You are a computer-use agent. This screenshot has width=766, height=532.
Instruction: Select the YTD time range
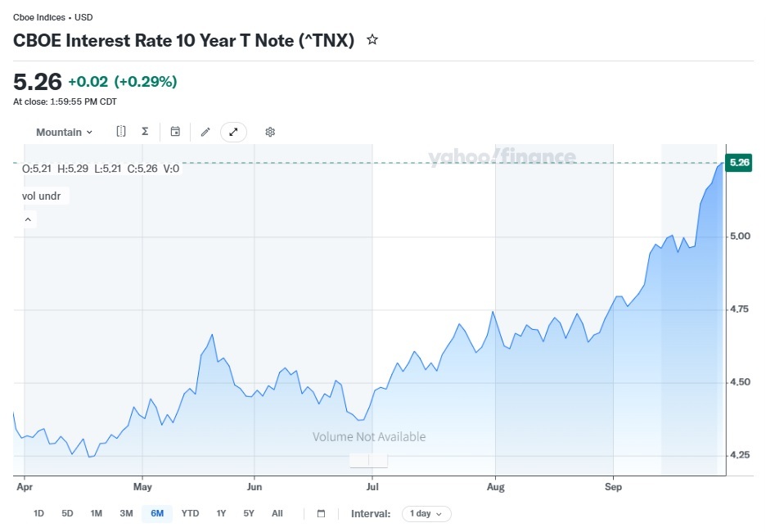(190, 513)
